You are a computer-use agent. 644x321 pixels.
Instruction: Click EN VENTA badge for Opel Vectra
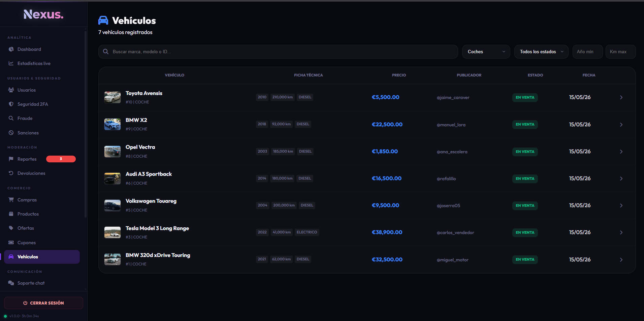525,152
